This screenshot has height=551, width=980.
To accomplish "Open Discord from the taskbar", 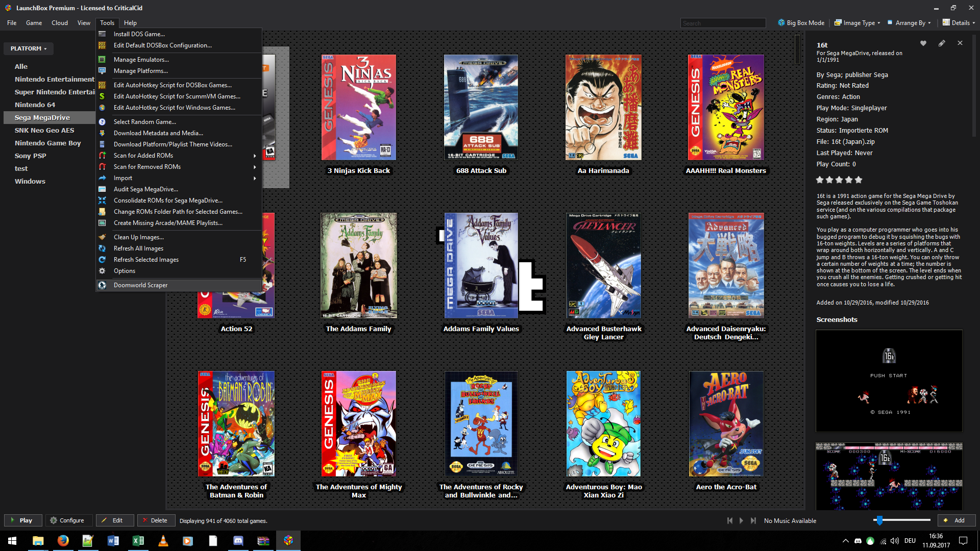I will [x=238, y=541].
